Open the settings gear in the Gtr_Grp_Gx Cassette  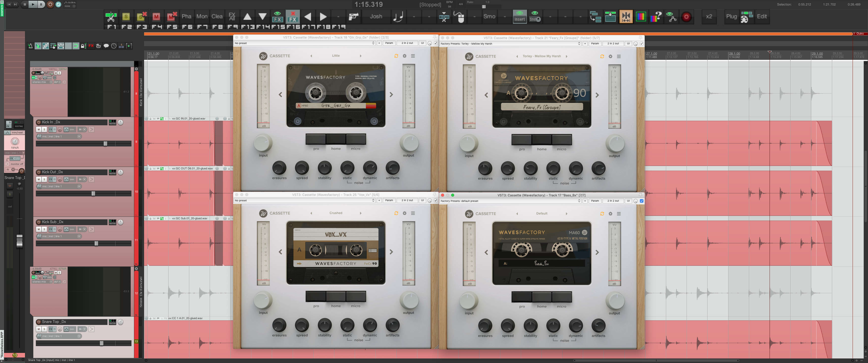click(404, 56)
